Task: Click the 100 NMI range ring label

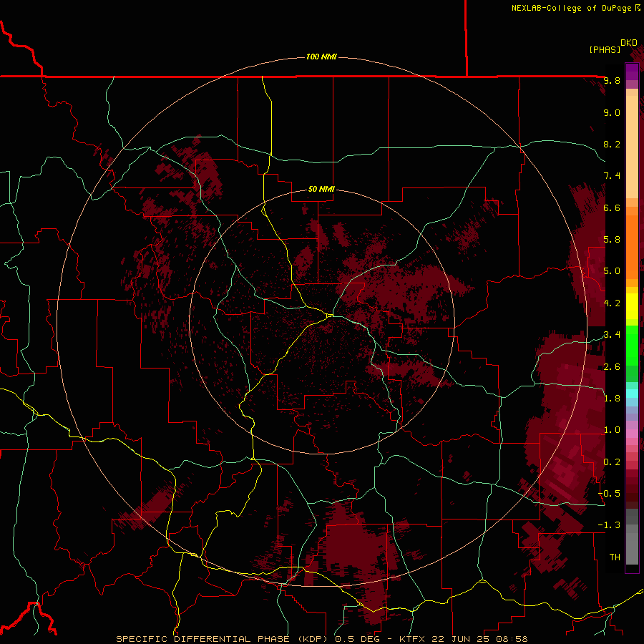Action: tap(321, 57)
